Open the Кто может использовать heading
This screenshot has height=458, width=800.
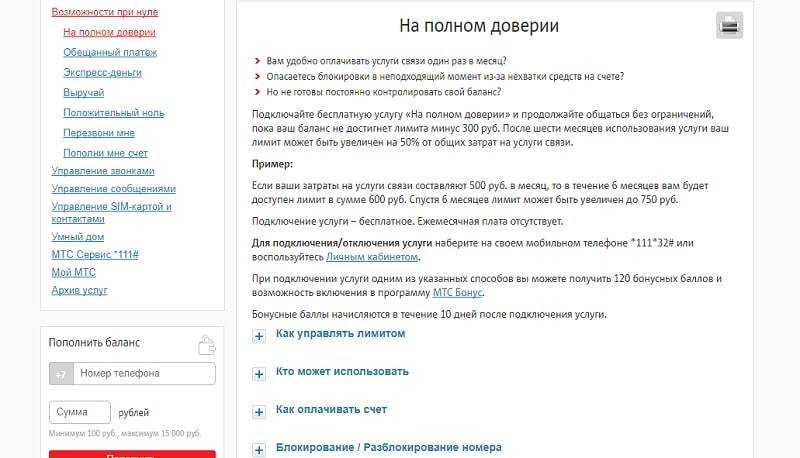click(x=342, y=371)
